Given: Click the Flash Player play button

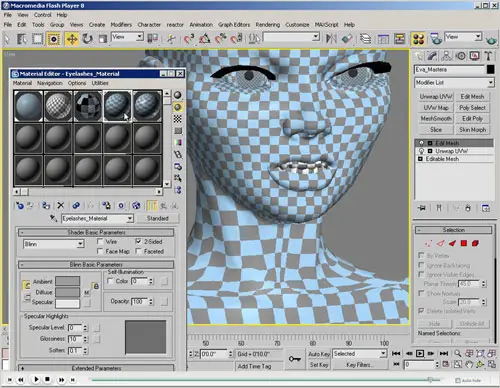Looking at the screenshot, I should point(36,379).
